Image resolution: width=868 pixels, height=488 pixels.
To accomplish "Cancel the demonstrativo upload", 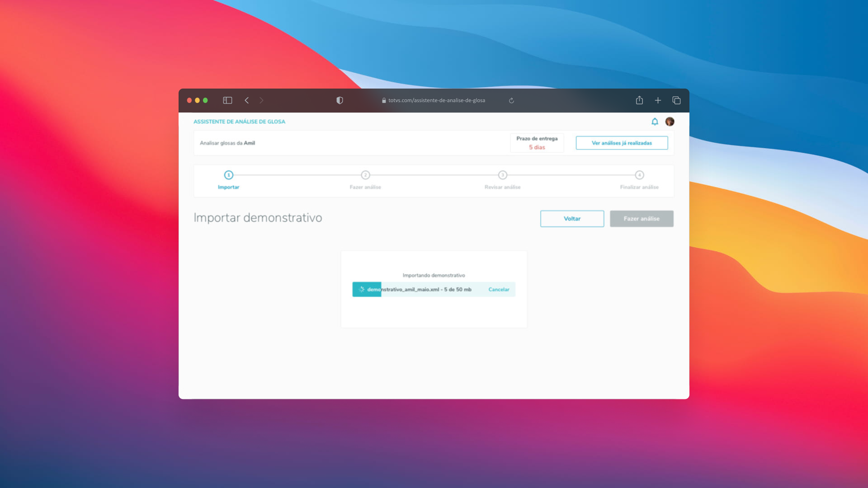I will tap(499, 290).
